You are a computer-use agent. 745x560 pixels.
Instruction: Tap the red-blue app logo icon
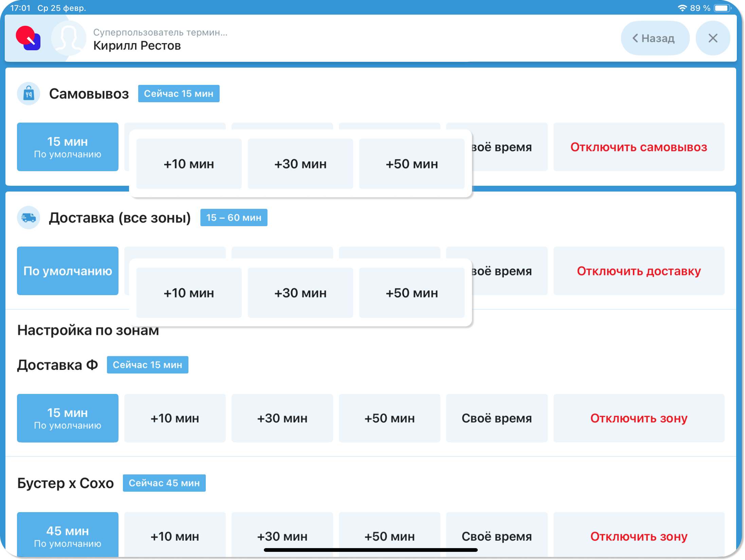(28, 38)
